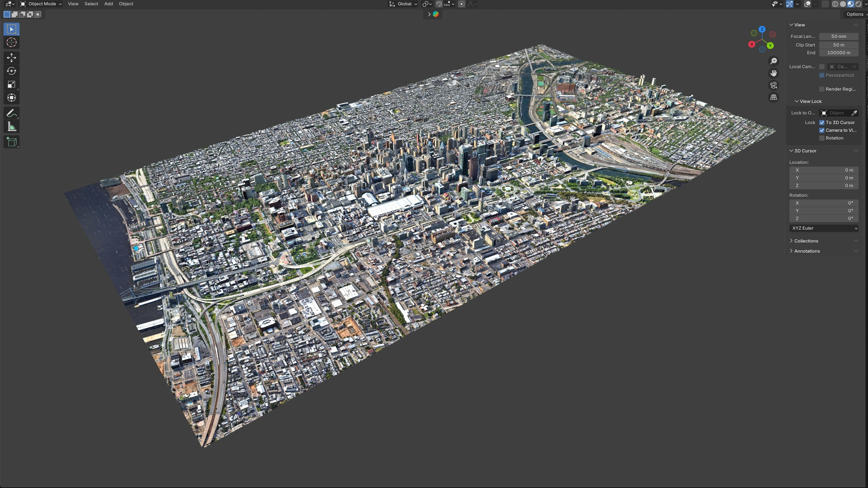
Task: Toggle proportional editing in header
Action: click(461, 4)
